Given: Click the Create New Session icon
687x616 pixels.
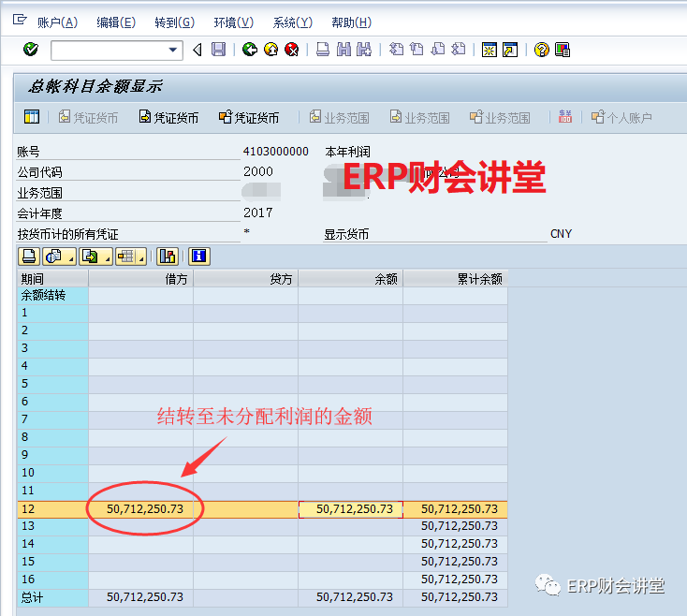Looking at the screenshot, I should 488,50.
